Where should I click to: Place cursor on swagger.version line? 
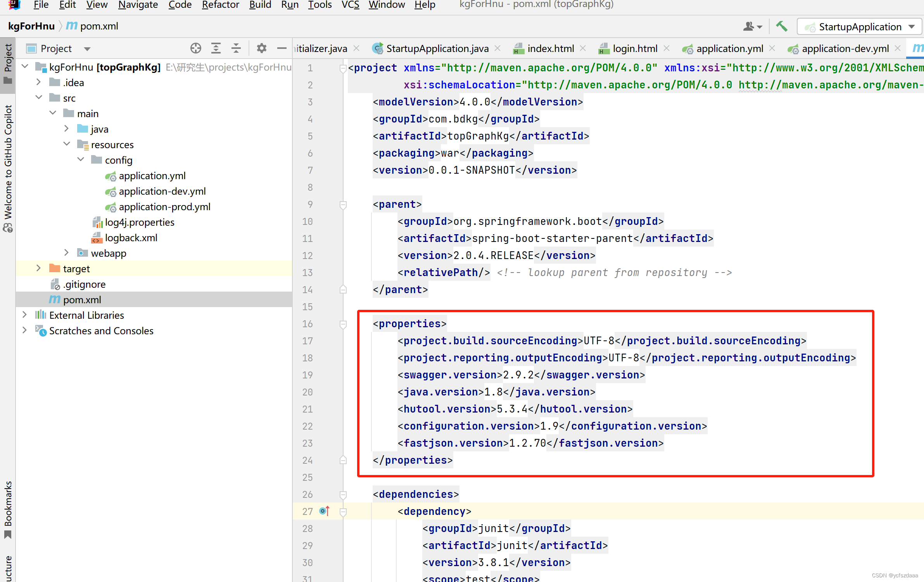click(x=521, y=375)
